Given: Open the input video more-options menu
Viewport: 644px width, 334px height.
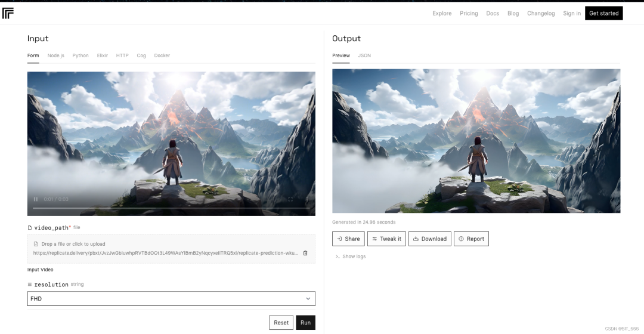Looking at the screenshot, I should (x=307, y=199).
